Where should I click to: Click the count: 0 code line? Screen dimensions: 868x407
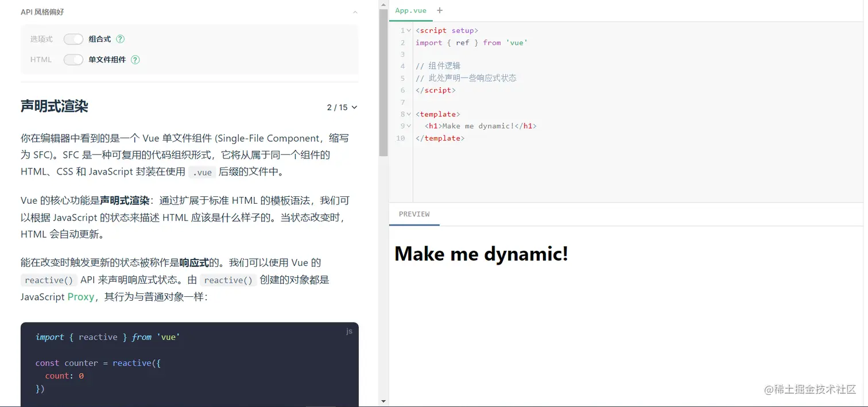click(x=64, y=376)
